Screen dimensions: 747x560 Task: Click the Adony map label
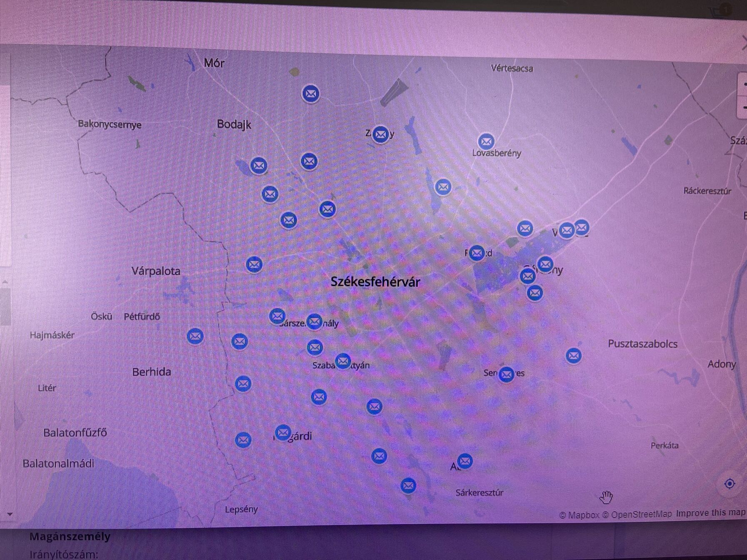pos(722,364)
